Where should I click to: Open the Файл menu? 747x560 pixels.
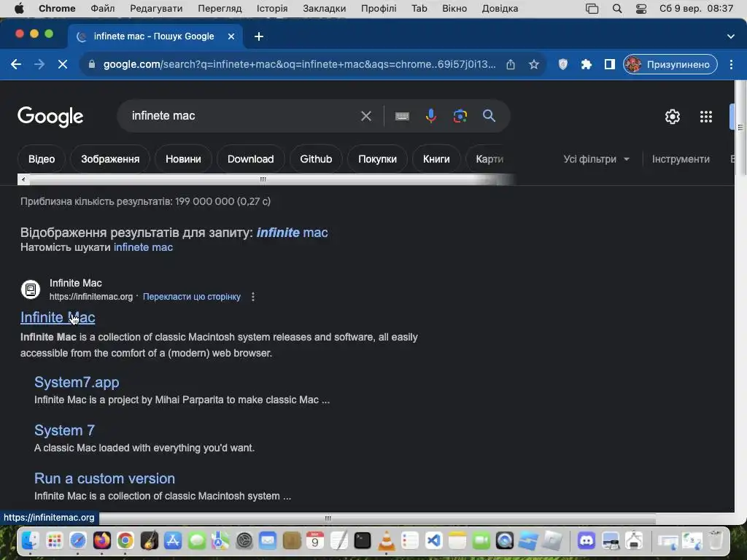pos(102,9)
